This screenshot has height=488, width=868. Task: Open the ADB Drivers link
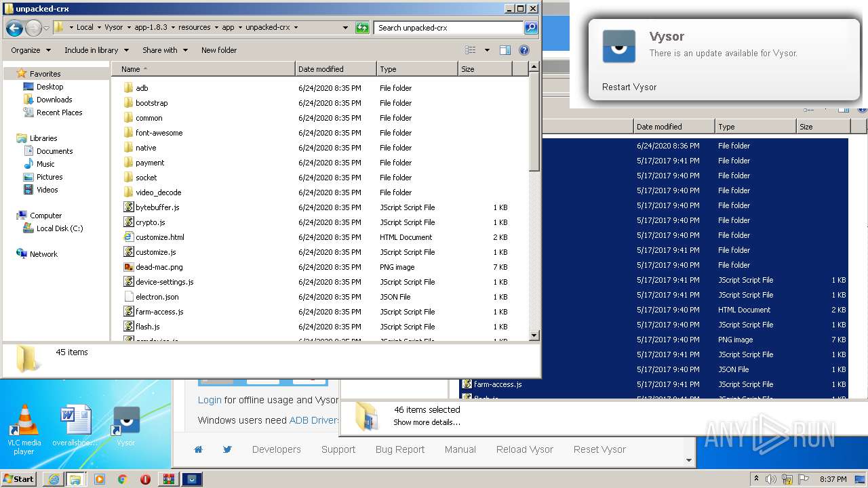pos(314,420)
